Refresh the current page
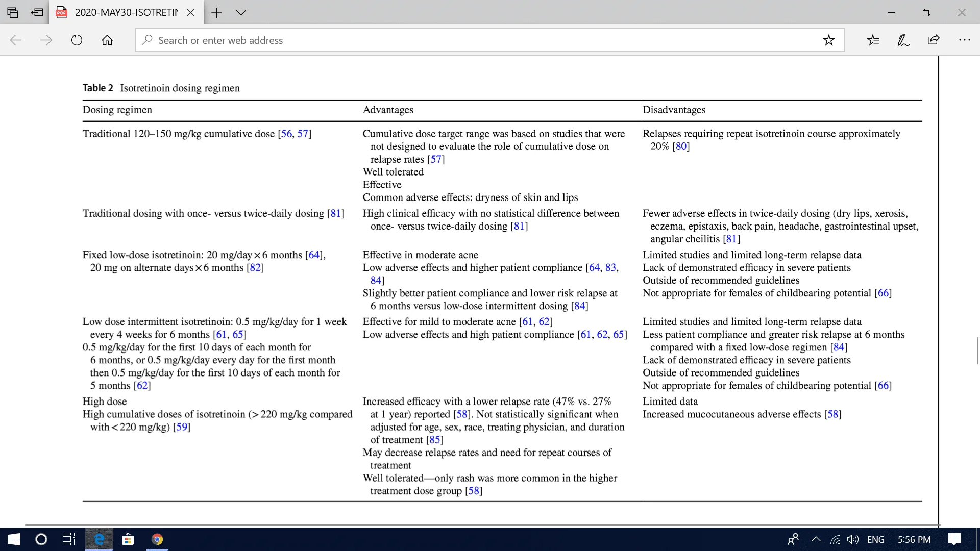The height and width of the screenshot is (551, 980). coord(77,40)
